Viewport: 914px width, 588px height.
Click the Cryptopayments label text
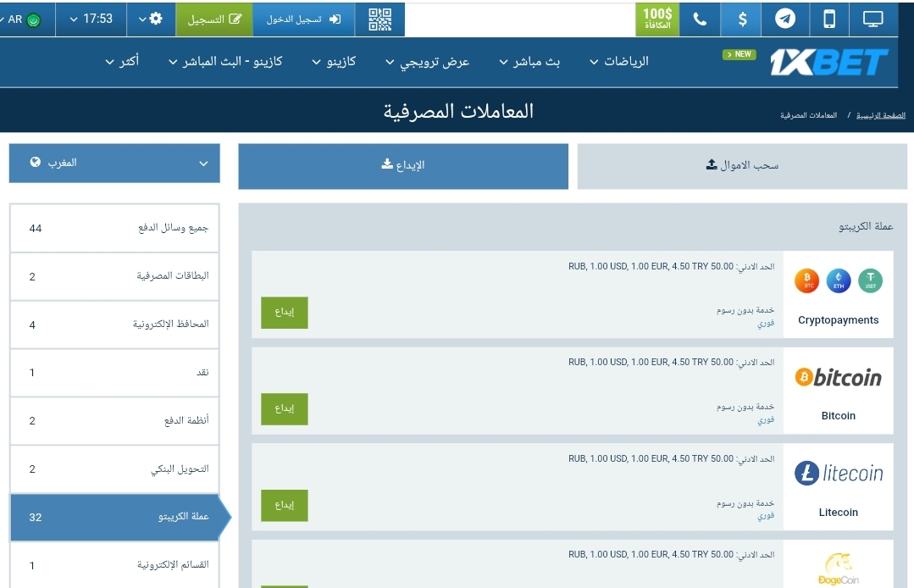pos(839,320)
